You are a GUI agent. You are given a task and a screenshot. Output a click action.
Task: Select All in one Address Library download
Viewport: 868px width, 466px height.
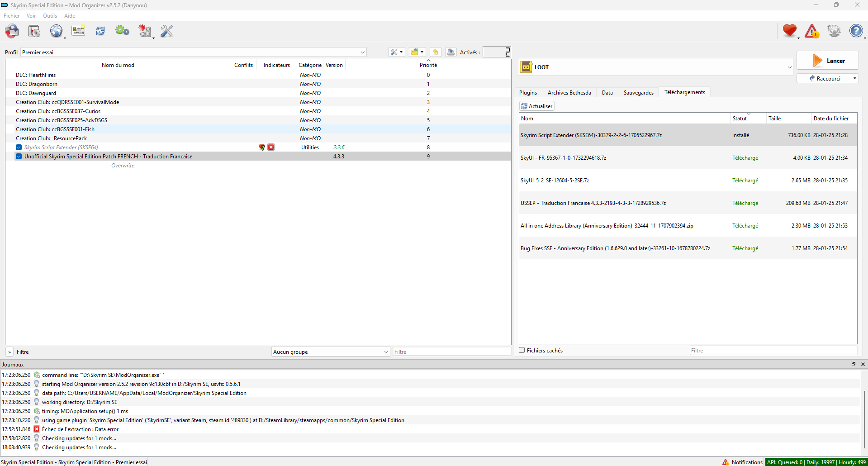pyautogui.click(x=688, y=225)
